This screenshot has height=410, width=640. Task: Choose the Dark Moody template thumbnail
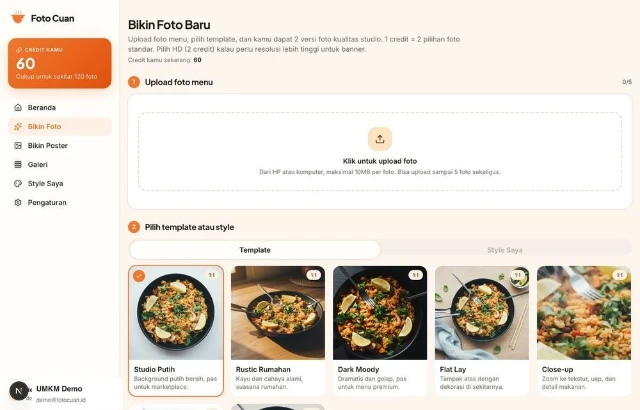coord(380,312)
